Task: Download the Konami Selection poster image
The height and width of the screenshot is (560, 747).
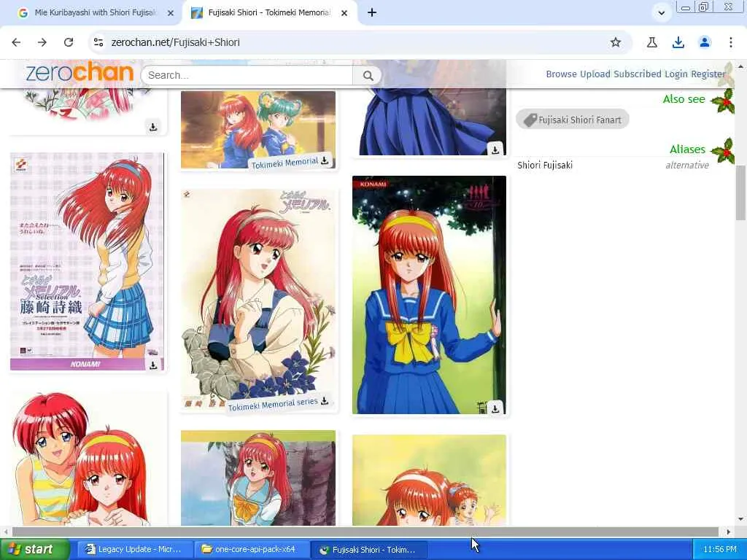Action: click(x=153, y=365)
